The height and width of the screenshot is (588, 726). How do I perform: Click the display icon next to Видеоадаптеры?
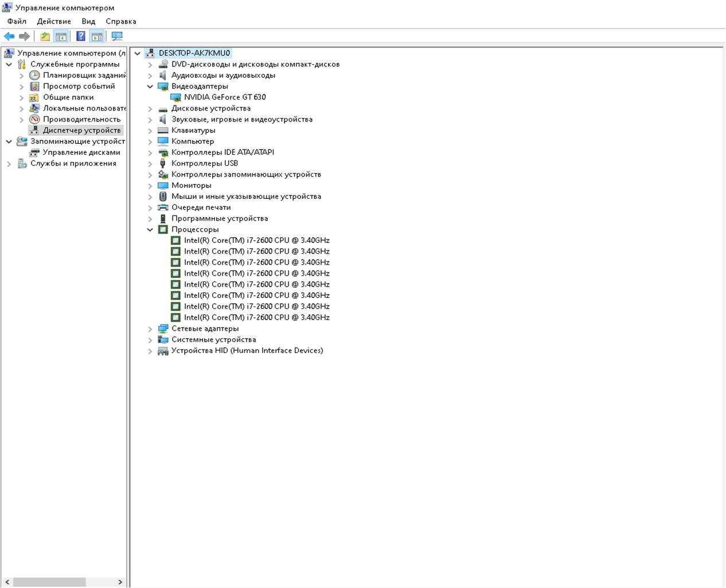pos(163,87)
